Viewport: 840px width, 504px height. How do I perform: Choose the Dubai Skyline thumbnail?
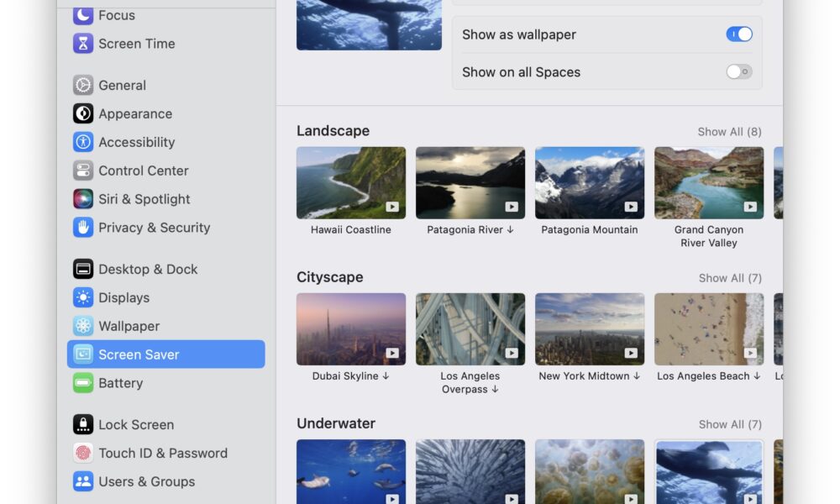click(x=351, y=328)
